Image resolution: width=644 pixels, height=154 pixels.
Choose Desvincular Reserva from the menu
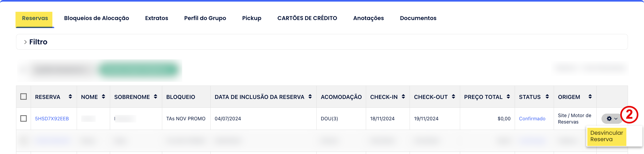pyautogui.click(x=606, y=136)
